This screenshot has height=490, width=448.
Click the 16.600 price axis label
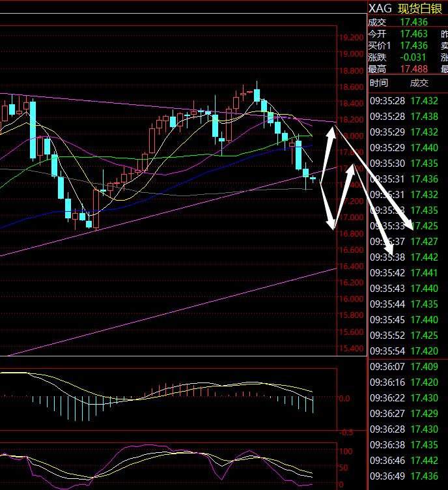tap(351, 250)
